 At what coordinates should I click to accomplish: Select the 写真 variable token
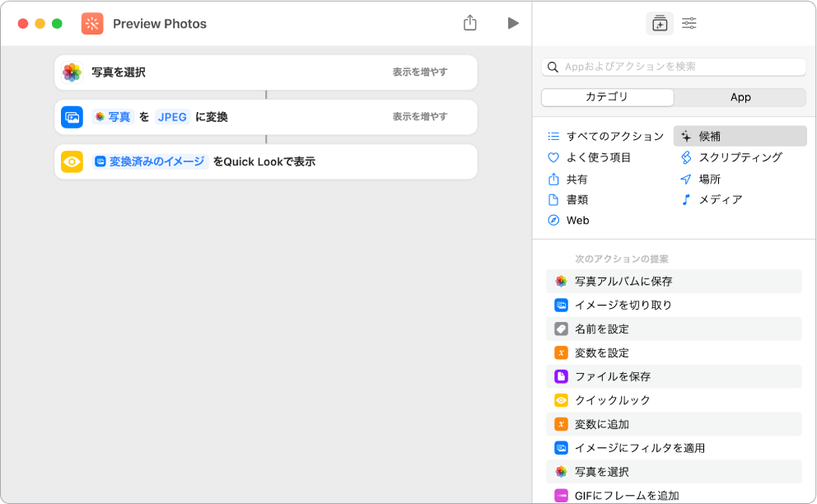pos(113,117)
